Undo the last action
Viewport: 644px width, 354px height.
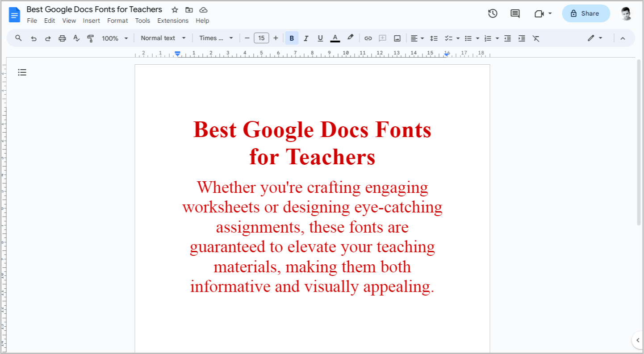tap(33, 38)
